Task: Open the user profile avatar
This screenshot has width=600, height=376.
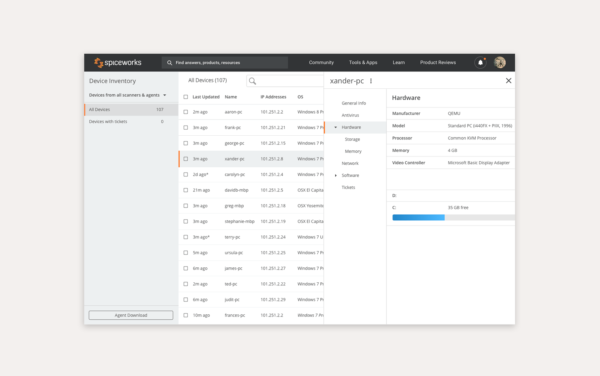Action: tap(500, 62)
